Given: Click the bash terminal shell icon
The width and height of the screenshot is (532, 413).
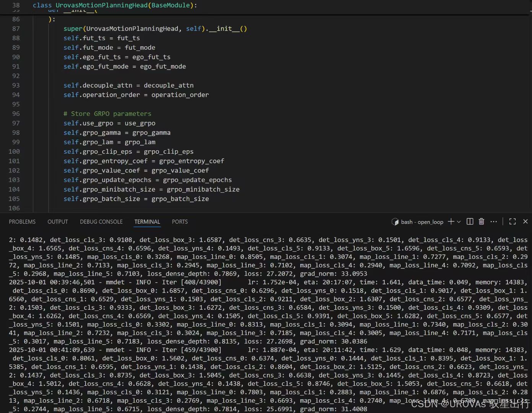Looking at the screenshot, I should click(x=395, y=222).
